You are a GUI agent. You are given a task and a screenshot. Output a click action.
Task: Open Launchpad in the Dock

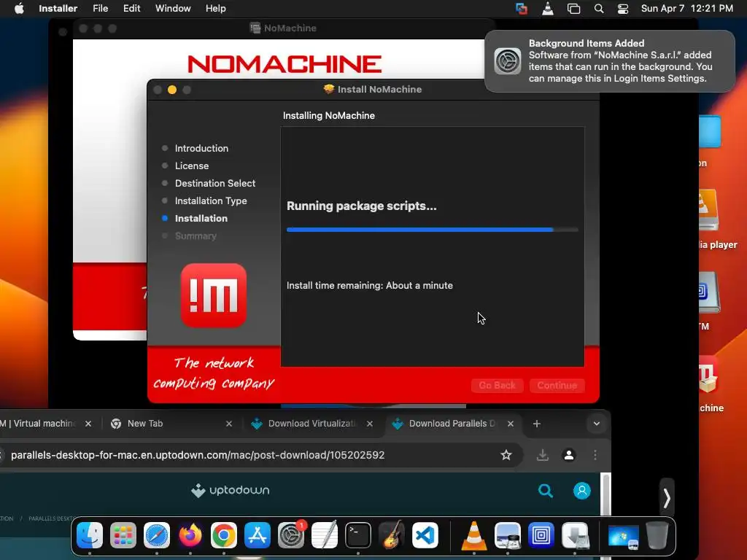point(123,535)
